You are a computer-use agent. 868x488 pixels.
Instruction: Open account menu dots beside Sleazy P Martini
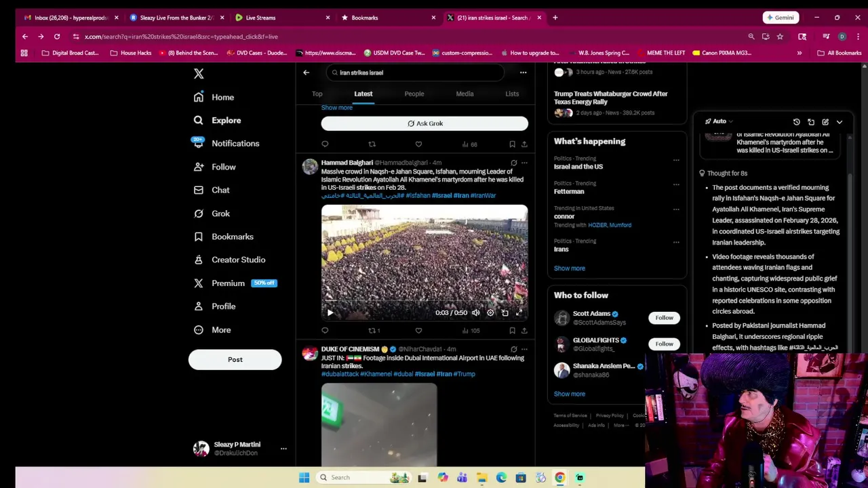(283, 449)
